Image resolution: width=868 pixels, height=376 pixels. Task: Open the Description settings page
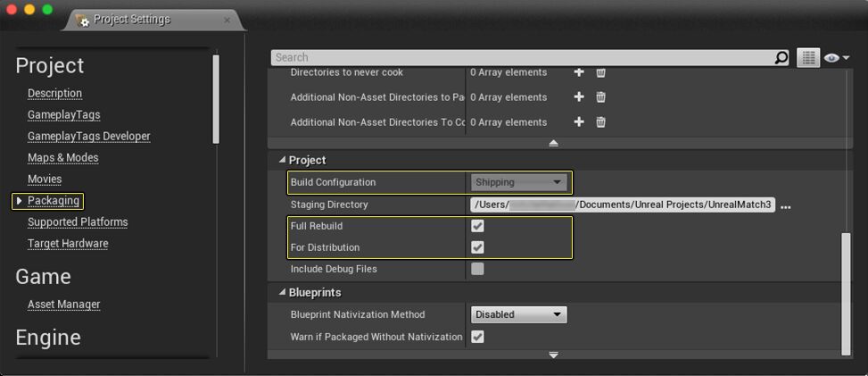coord(54,93)
